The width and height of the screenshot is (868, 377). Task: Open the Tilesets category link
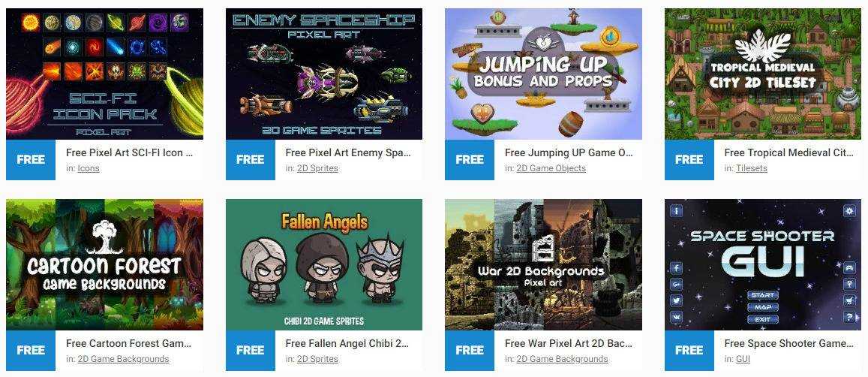click(x=751, y=168)
